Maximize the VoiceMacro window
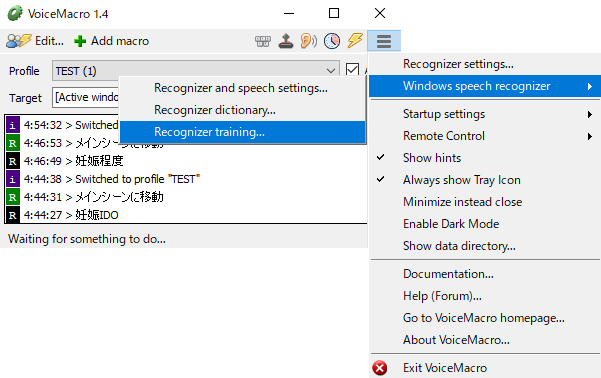This screenshot has width=601, height=378. click(334, 13)
